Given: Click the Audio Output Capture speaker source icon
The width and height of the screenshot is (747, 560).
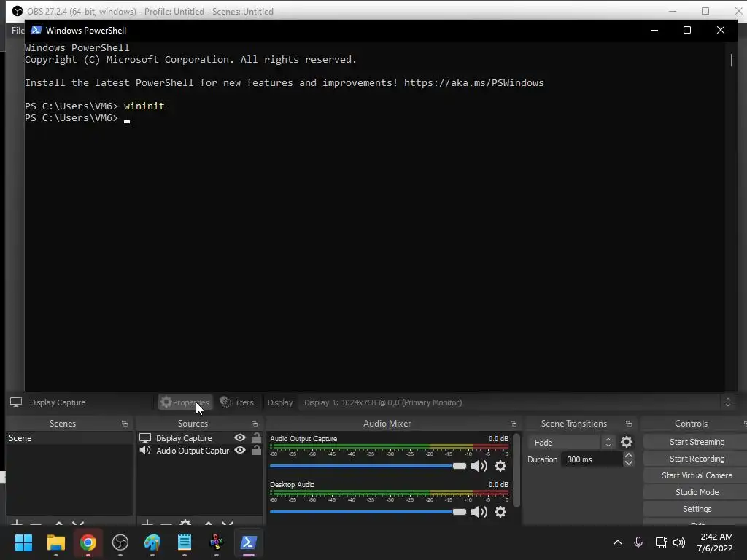Looking at the screenshot, I should (x=145, y=450).
